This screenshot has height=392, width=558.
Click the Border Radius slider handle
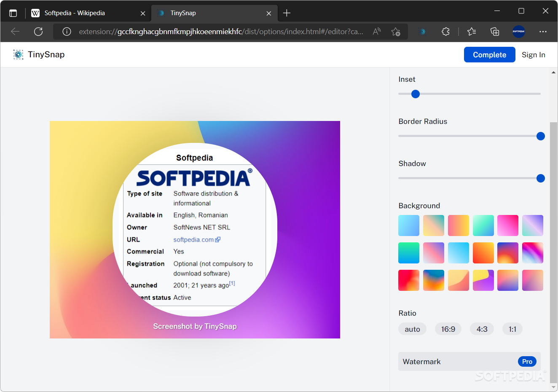(541, 136)
